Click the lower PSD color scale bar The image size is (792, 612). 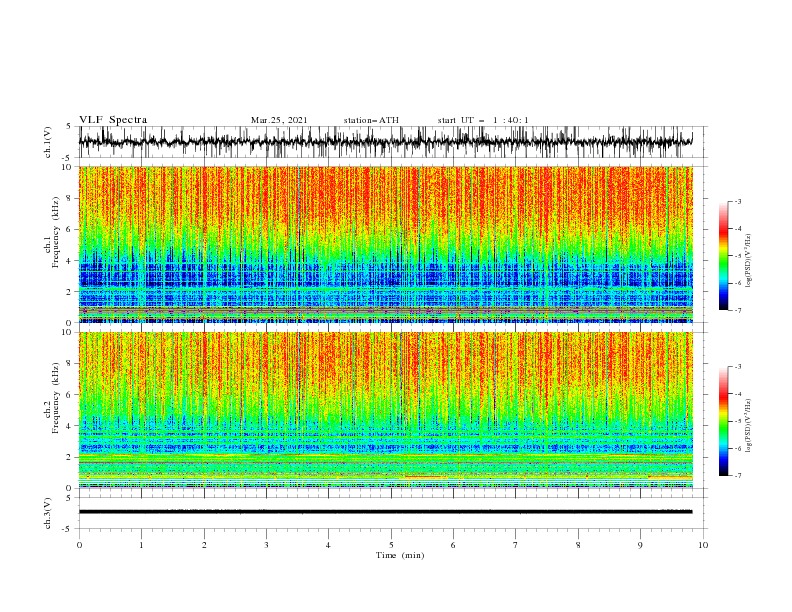pos(723,421)
